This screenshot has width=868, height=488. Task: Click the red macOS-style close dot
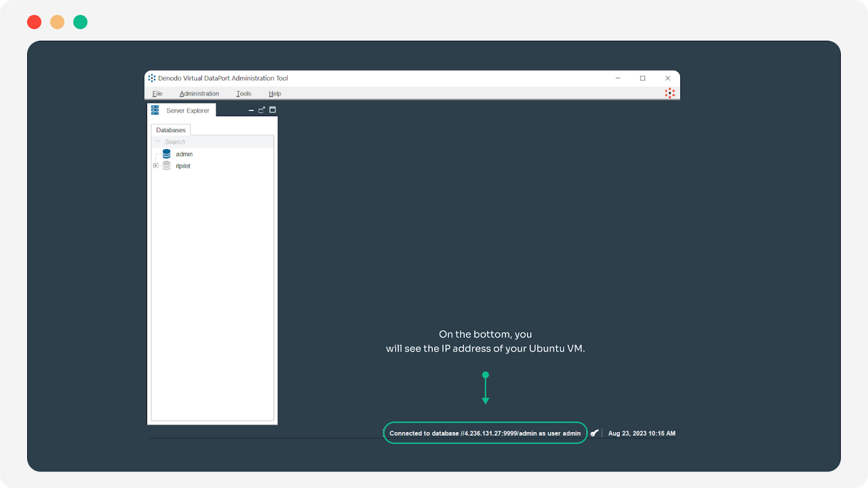pyautogui.click(x=34, y=22)
